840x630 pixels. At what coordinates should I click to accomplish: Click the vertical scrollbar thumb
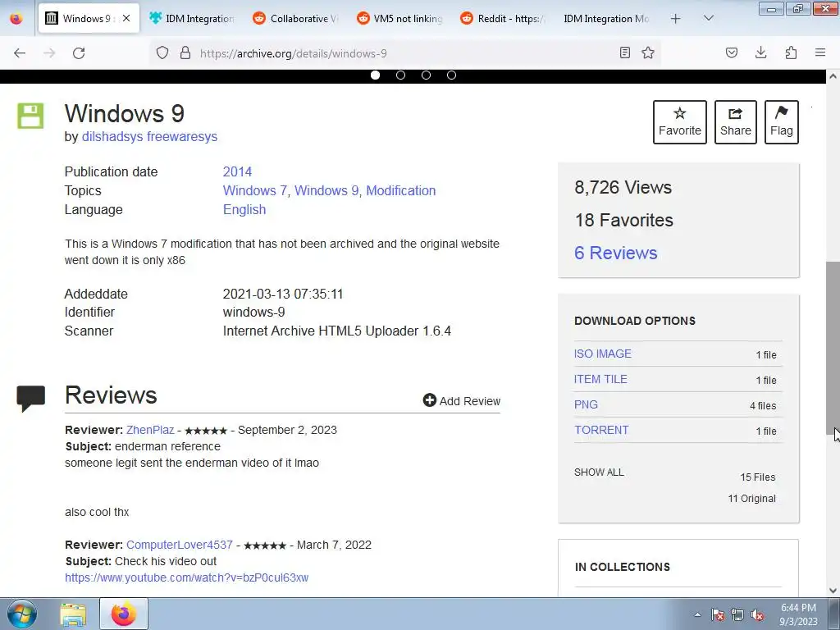(x=833, y=348)
